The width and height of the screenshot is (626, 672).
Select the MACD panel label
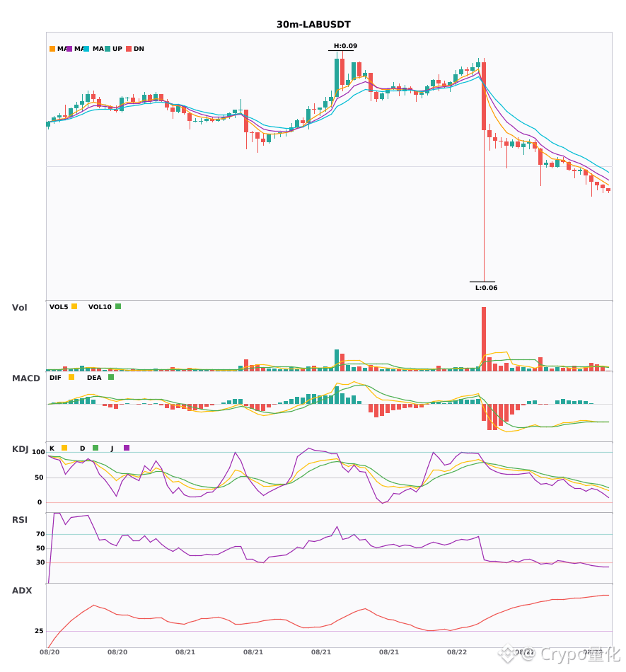pyautogui.click(x=25, y=378)
